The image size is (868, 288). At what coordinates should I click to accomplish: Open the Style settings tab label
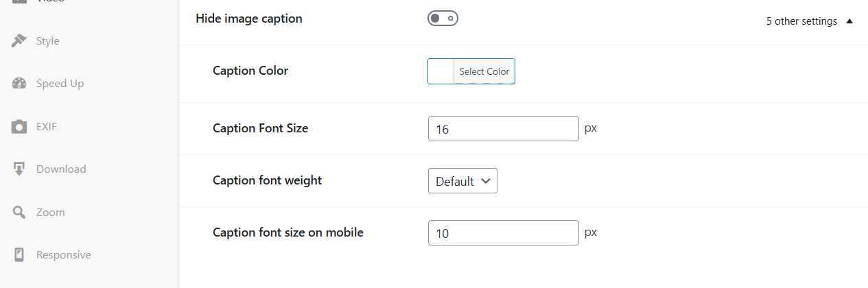coord(48,41)
